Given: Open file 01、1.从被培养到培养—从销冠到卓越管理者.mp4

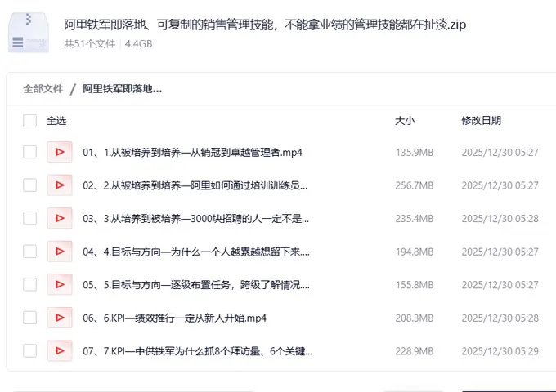Looking at the screenshot, I should pos(192,152).
